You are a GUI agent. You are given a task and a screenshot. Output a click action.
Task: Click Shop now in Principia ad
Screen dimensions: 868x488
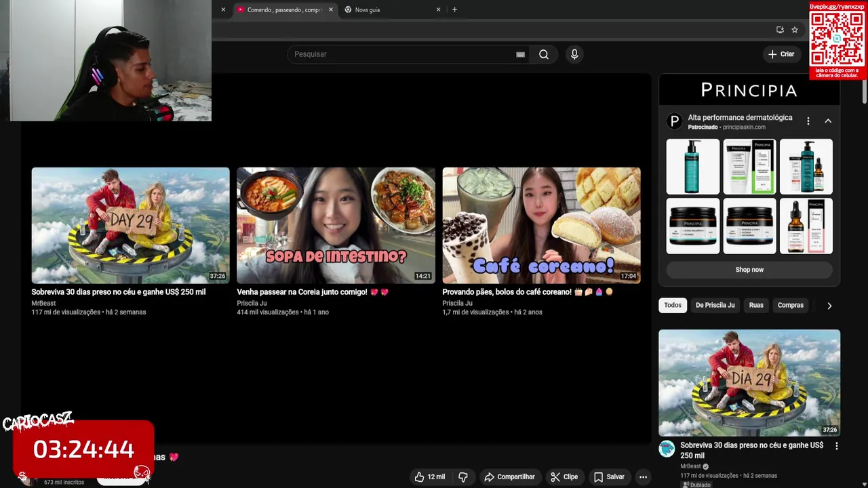(x=749, y=270)
